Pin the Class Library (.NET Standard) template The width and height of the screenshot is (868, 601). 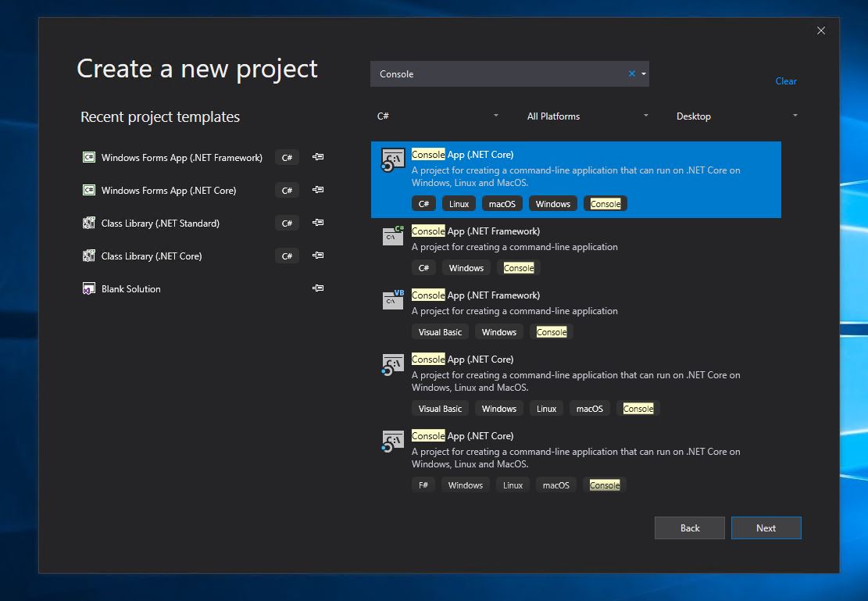tap(318, 222)
